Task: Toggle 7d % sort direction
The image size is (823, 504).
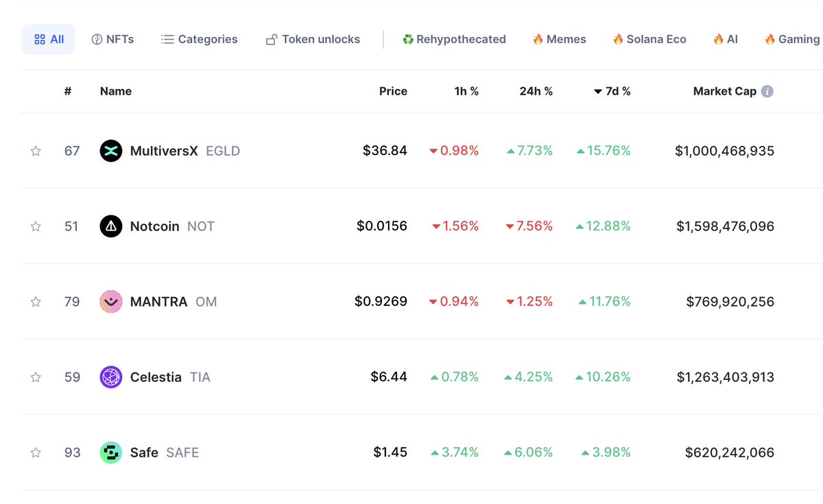Action: [612, 91]
